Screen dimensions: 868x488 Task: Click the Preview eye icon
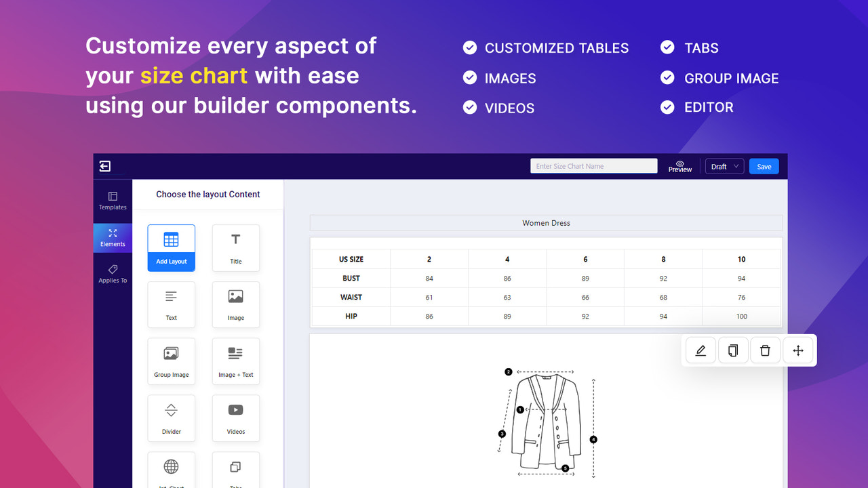coord(679,163)
